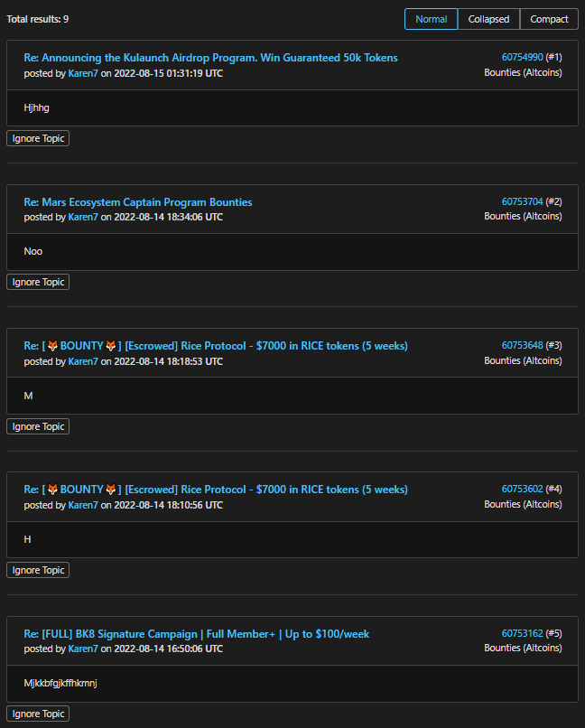Open the Kulaunch Airdrop Program topic
The height and width of the screenshot is (728, 585).
coord(210,58)
